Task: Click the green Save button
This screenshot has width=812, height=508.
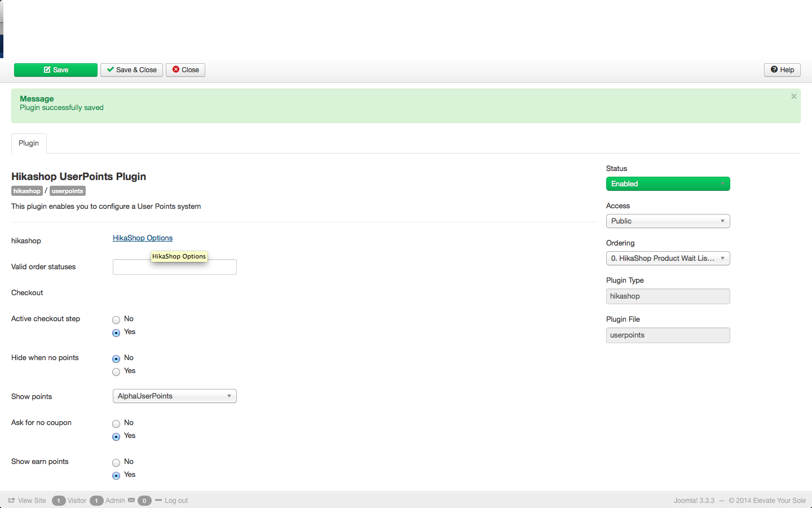Action: 56,70
